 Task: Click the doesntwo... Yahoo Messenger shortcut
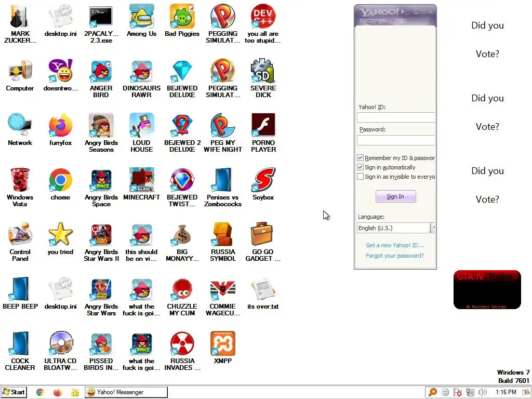click(60, 75)
